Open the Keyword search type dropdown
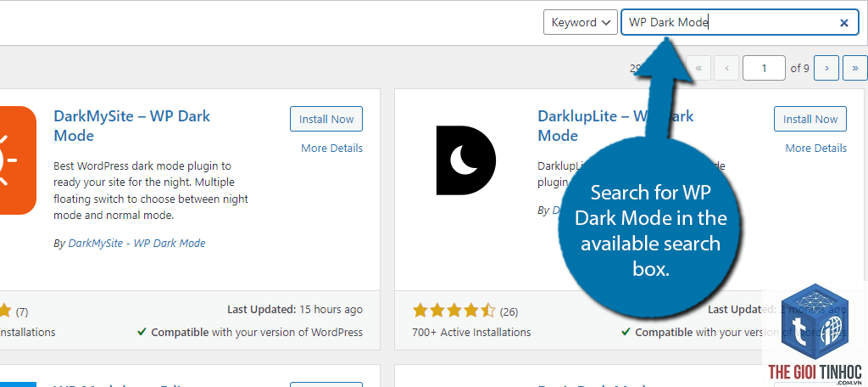868x387 pixels. pos(580,22)
